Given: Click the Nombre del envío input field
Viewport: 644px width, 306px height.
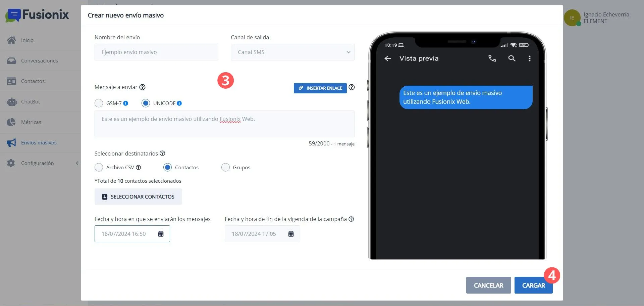Looking at the screenshot, I should coord(156,52).
